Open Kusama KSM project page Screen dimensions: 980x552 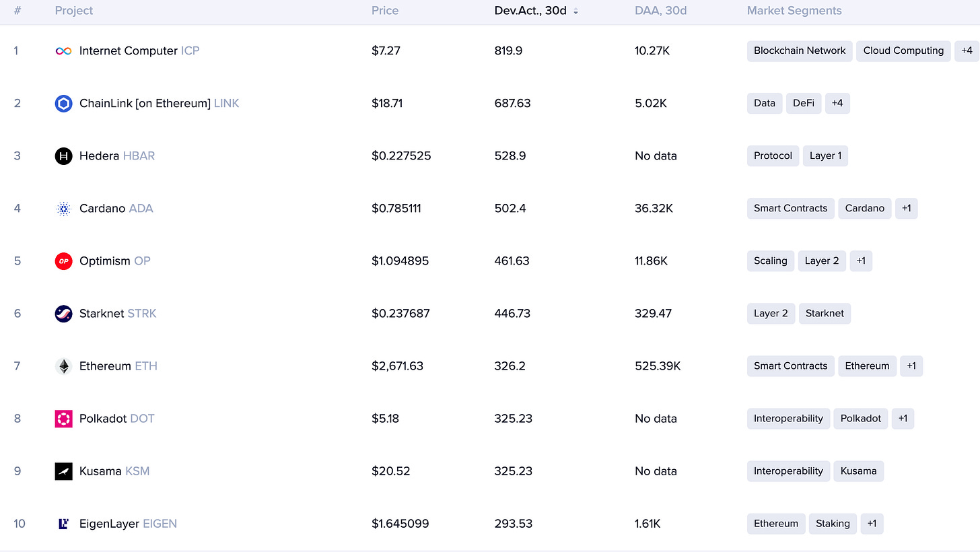coord(114,471)
